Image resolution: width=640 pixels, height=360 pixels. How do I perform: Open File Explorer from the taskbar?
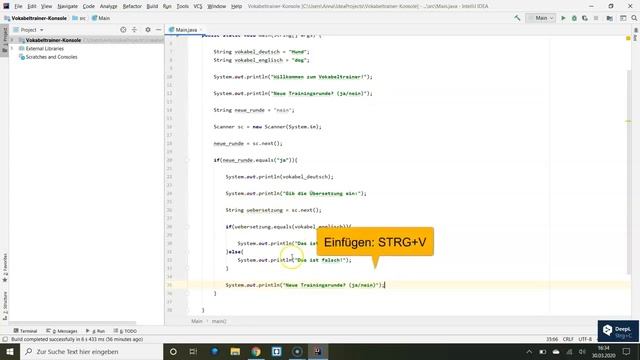tap(235, 351)
